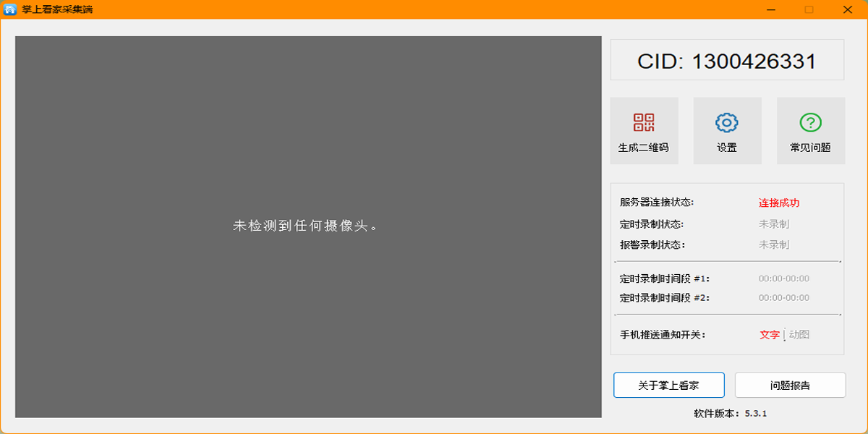
Task: Switch phone push notifications to 文字 mode
Action: (x=769, y=335)
